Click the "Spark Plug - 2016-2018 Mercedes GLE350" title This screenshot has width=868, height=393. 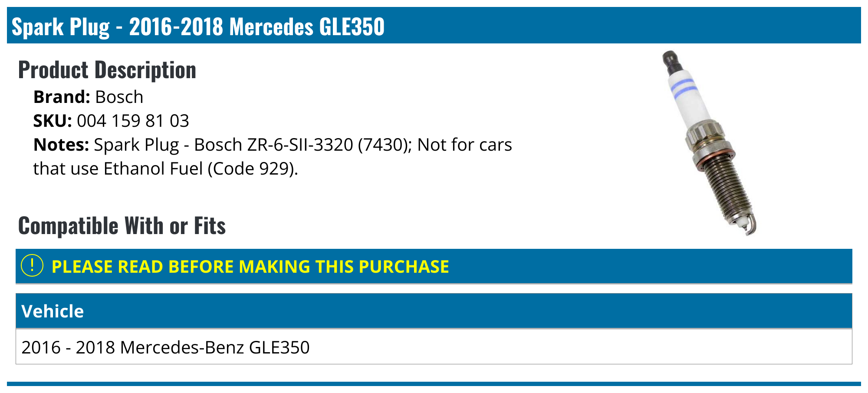click(x=198, y=26)
